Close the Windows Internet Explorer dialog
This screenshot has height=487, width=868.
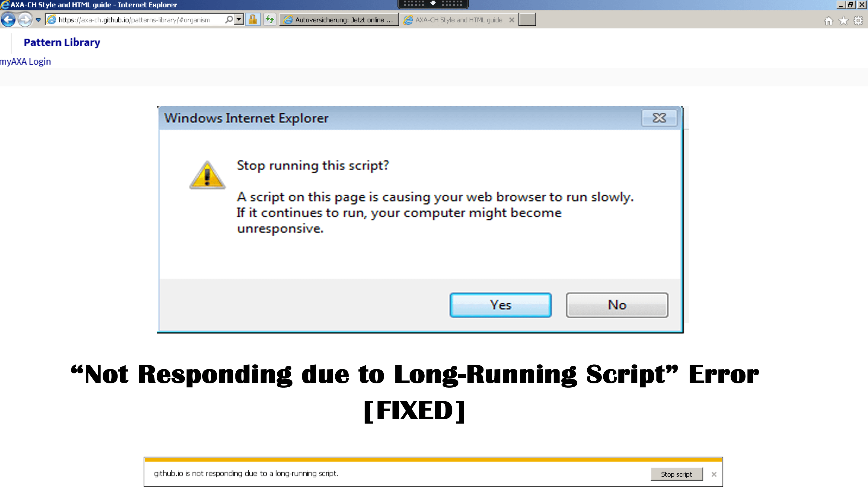(x=658, y=118)
